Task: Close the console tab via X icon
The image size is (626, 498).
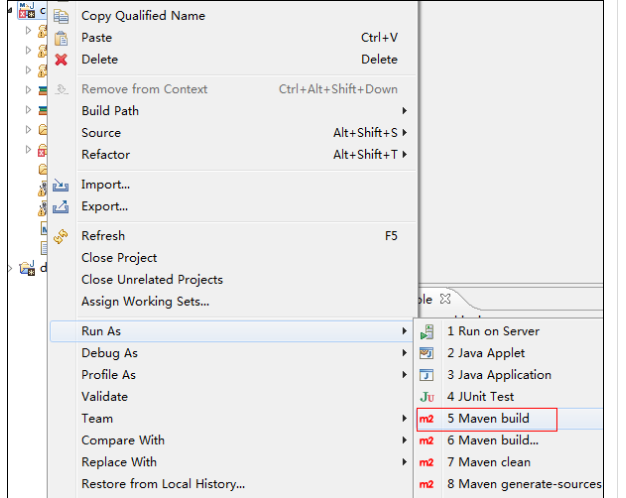Action: click(x=445, y=299)
